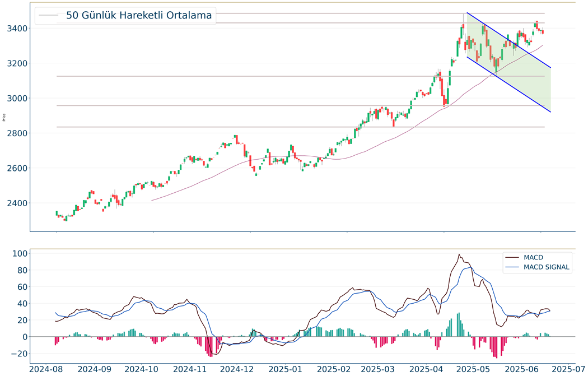
Task: Click the 2025-02 date label
Action: click(334, 369)
